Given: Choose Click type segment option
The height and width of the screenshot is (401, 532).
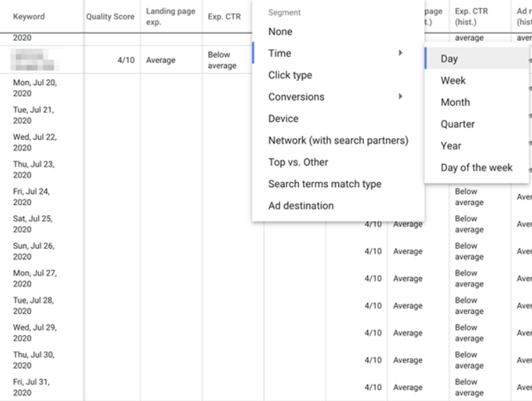Looking at the screenshot, I should click(290, 75).
